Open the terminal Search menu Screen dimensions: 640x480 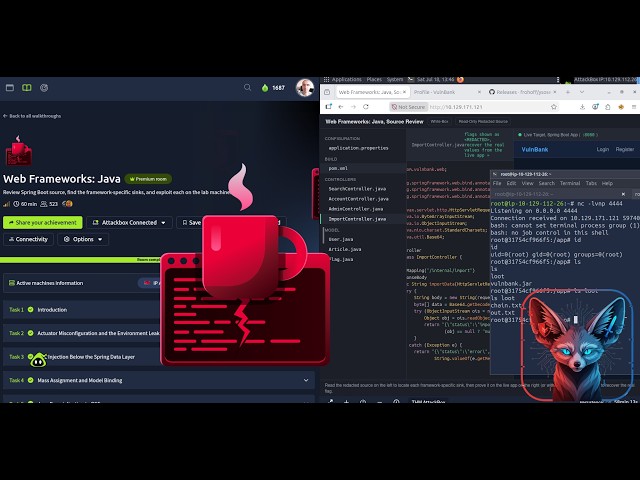coord(547,183)
